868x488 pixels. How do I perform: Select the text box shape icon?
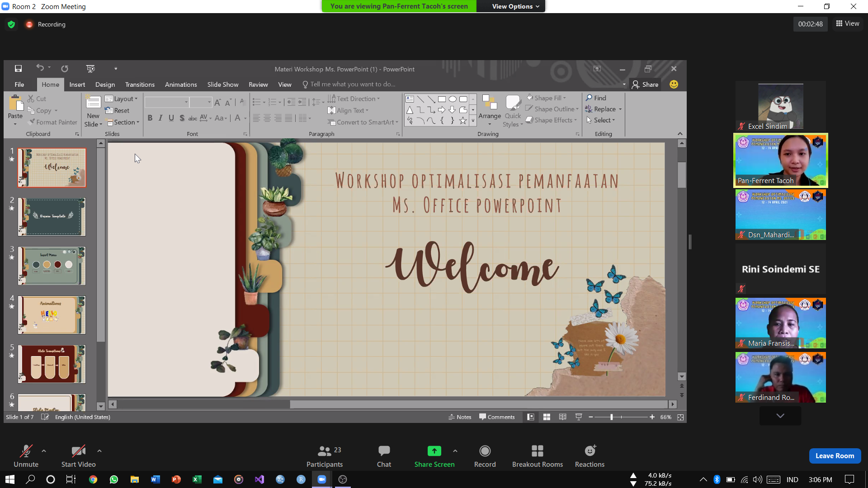point(410,99)
